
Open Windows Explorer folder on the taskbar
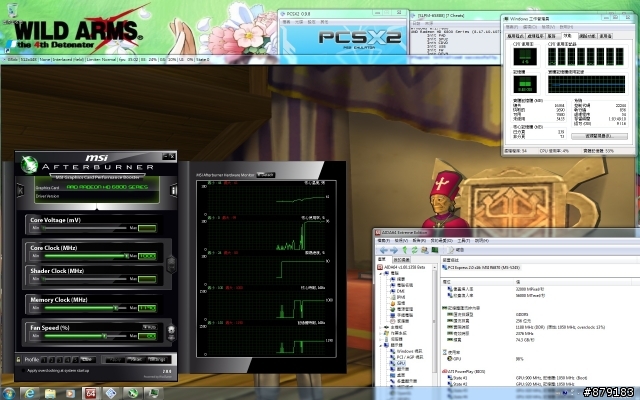[x=50, y=394]
